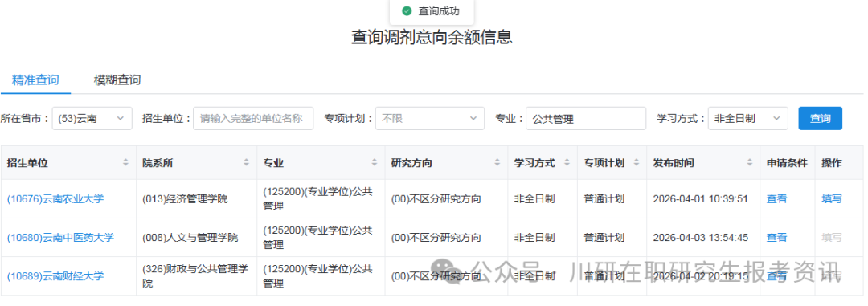Sort table by 学习方式 column sort icon
The width and height of the screenshot is (868, 306).
pyautogui.click(x=567, y=163)
